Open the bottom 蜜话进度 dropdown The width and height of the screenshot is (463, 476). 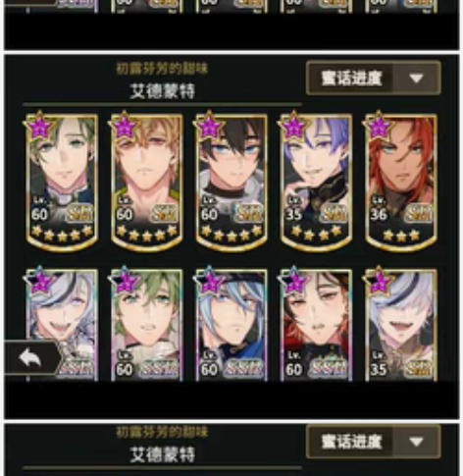coord(374,442)
